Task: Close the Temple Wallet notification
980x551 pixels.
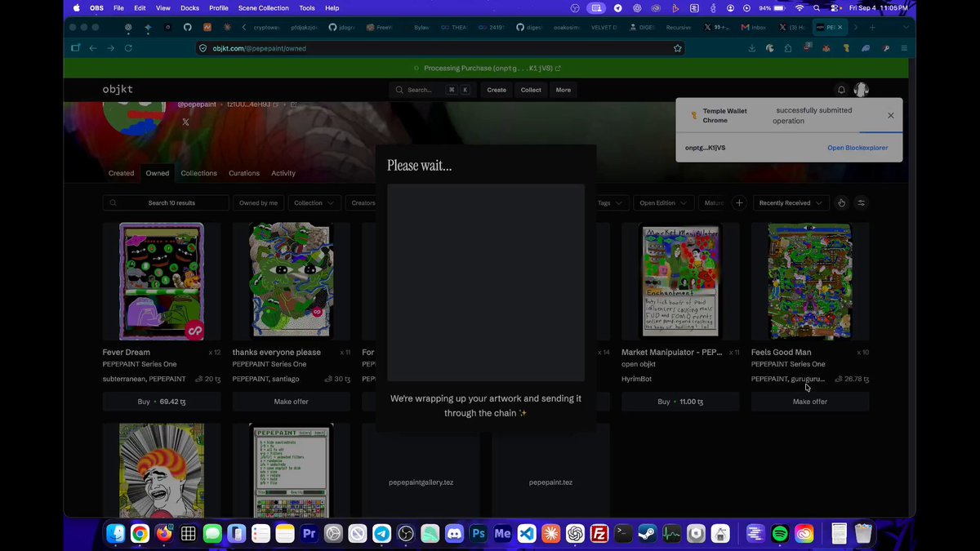Action: tap(891, 116)
